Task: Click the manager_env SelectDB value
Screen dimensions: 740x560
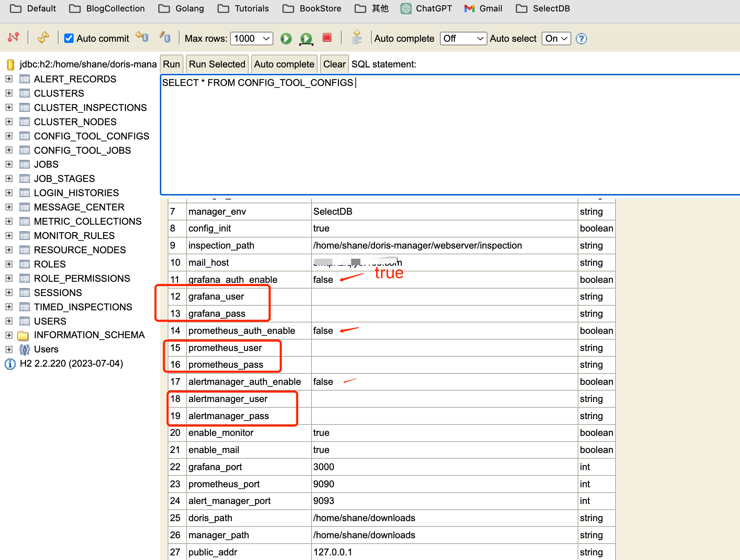Action: click(333, 212)
